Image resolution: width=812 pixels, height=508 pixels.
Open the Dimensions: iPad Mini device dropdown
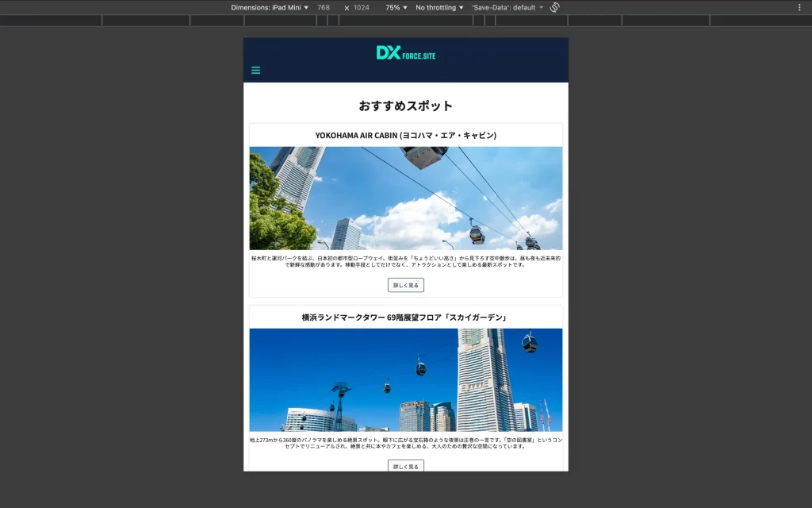pyautogui.click(x=270, y=7)
